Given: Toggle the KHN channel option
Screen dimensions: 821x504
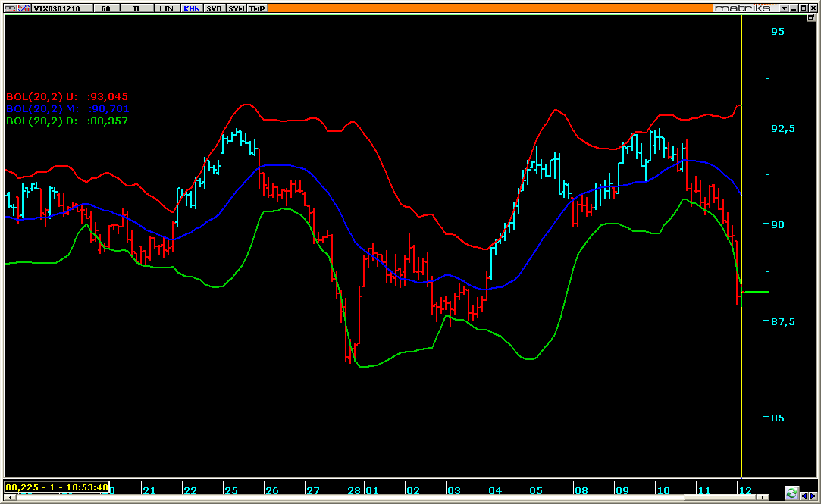Looking at the screenshot, I should [x=192, y=8].
